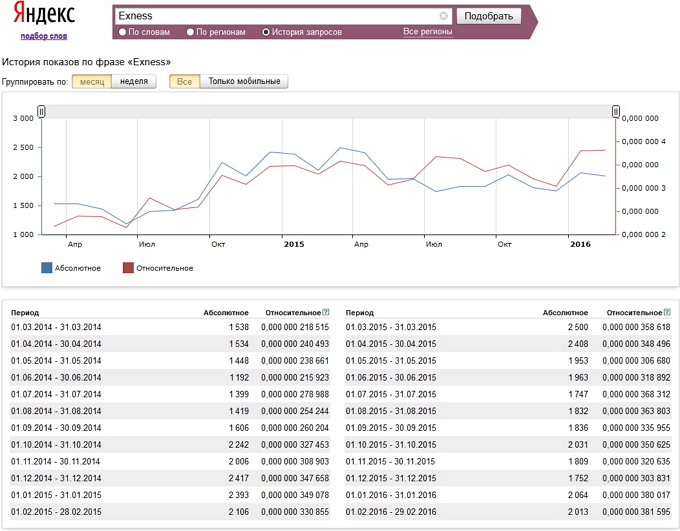Viewport: 680px width, 531px height.
Task: Open the Все регионы region selector
Action: (x=428, y=32)
